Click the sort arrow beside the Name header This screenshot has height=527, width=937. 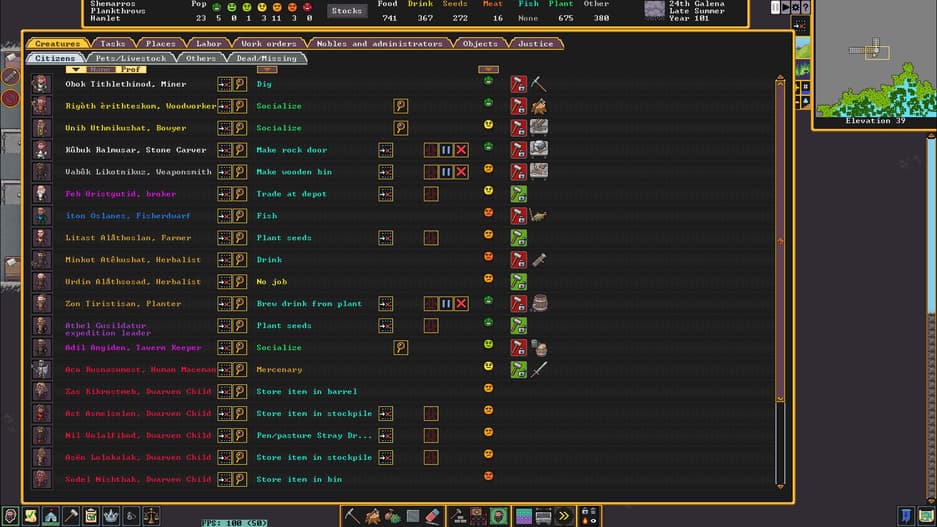[76, 70]
